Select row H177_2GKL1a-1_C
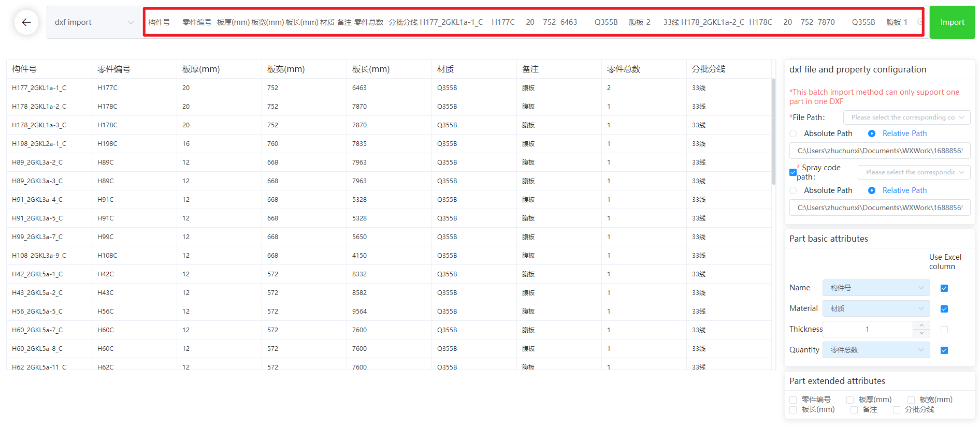 click(389, 88)
